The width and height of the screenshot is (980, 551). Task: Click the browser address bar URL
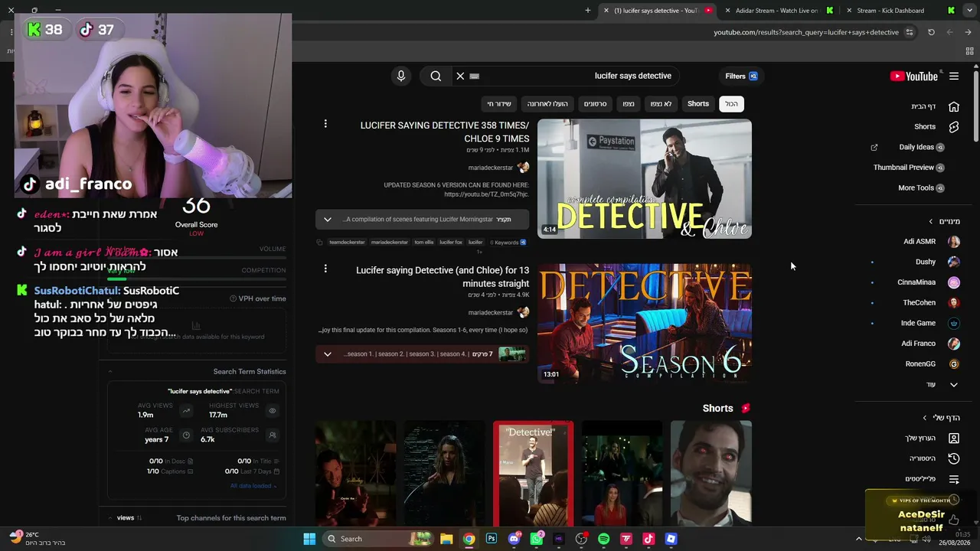click(x=806, y=32)
